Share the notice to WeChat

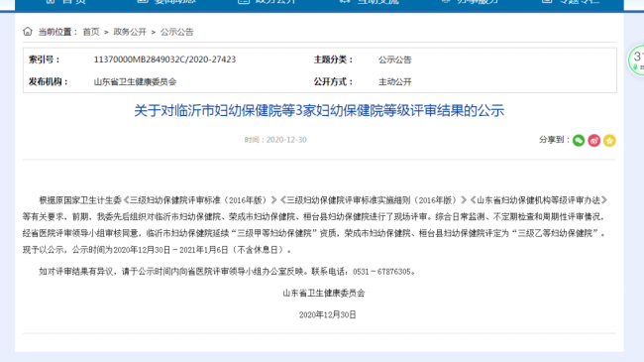click(579, 141)
